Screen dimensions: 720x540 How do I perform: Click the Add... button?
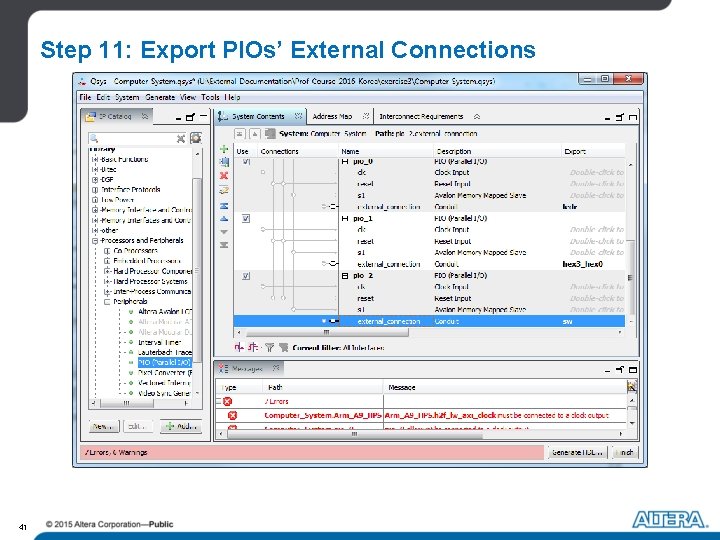(x=182, y=427)
